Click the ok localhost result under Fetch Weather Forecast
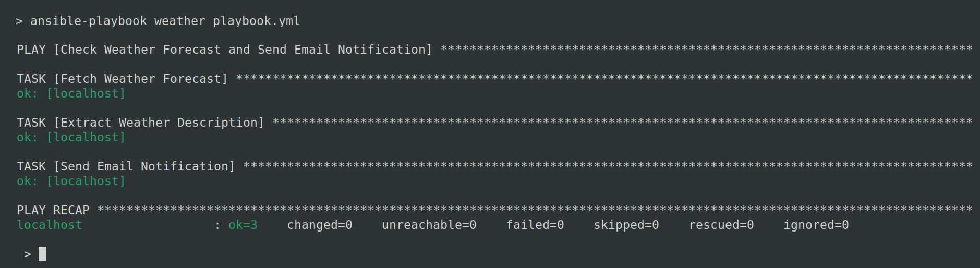 [71, 93]
